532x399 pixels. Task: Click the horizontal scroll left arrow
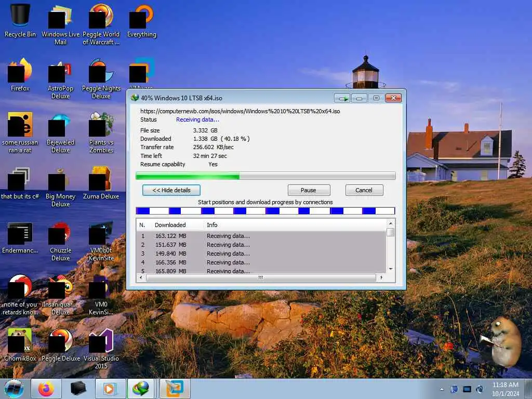tap(141, 277)
